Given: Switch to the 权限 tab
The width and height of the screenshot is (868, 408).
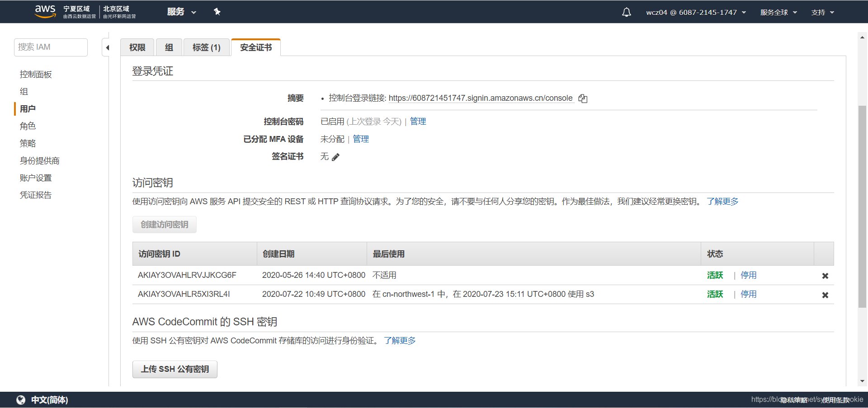Looking at the screenshot, I should (x=137, y=47).
